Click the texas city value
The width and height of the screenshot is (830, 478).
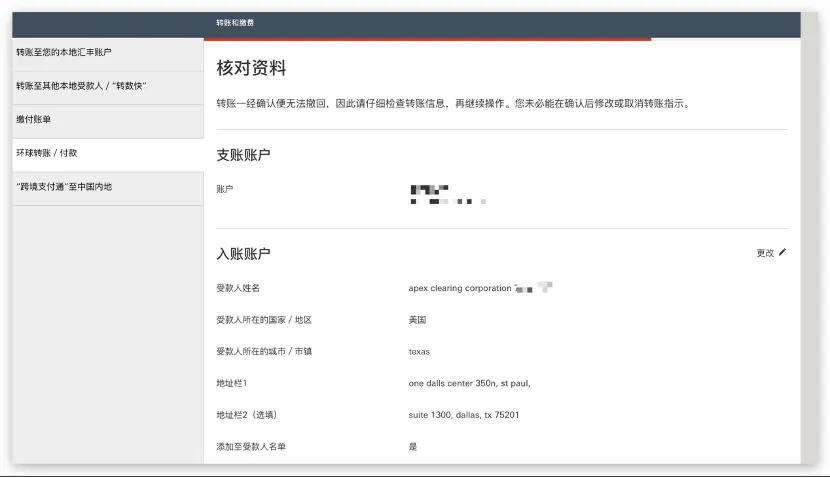pos(419,351)
